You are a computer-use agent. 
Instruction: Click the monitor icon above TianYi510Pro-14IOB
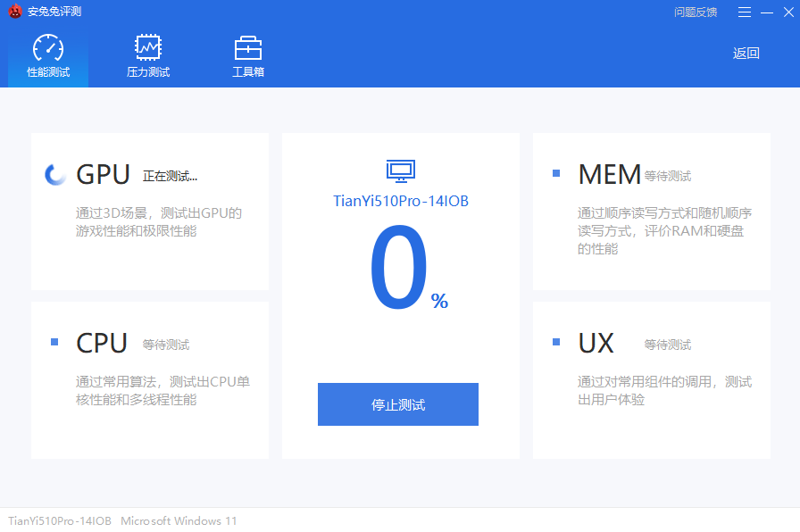(400, 170)
